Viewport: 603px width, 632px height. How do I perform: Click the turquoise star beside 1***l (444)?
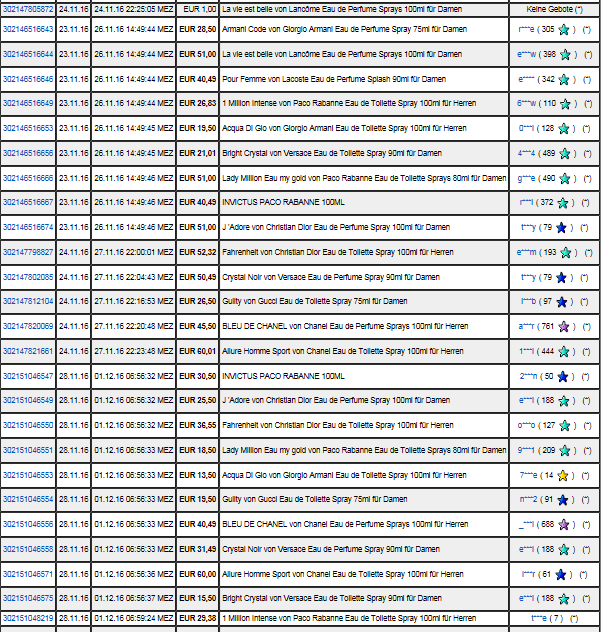pyautogui.click(x=563, y=352)
